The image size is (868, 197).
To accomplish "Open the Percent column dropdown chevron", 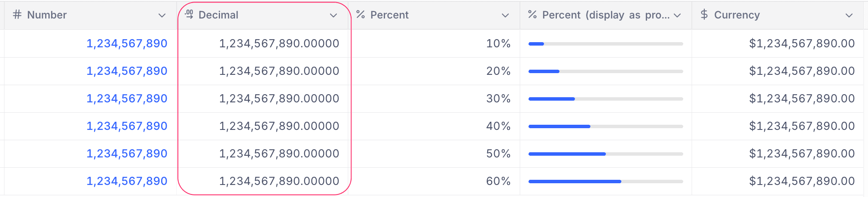I will click(505, 15).
